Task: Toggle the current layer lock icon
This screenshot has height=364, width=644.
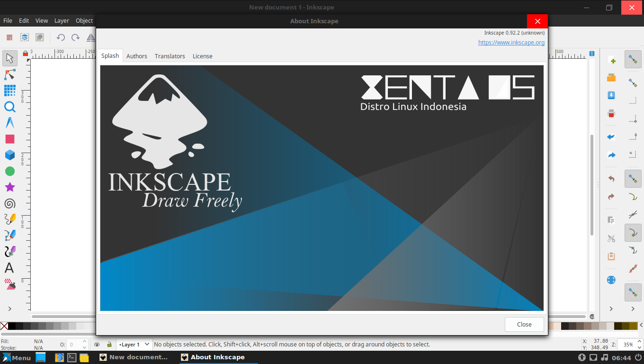Action: pos(109,345)
